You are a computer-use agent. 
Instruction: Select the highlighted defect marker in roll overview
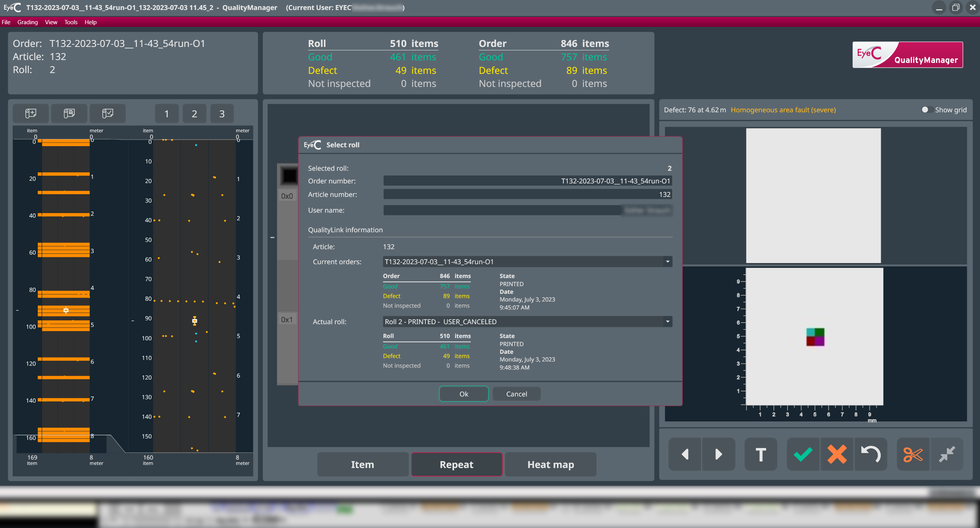coord(66,310)
